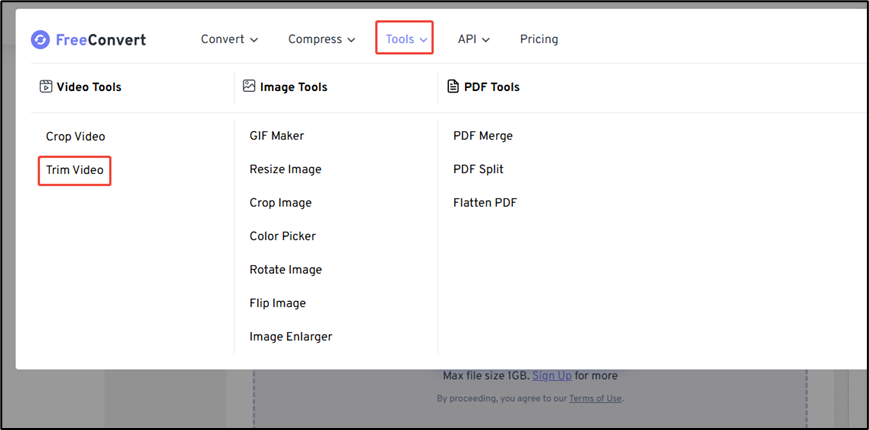This screenshot has height=430, width=869.
Task: Click the Max file size 1GB text
Action: [x=486, y=376]
